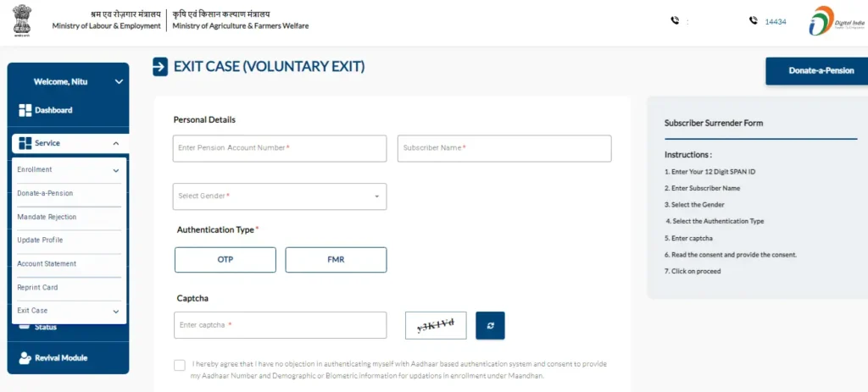Image resolution: width=868 pixels, height=392 pixels.
Task: Click the Dashboard grid icon
Action: 25,110
